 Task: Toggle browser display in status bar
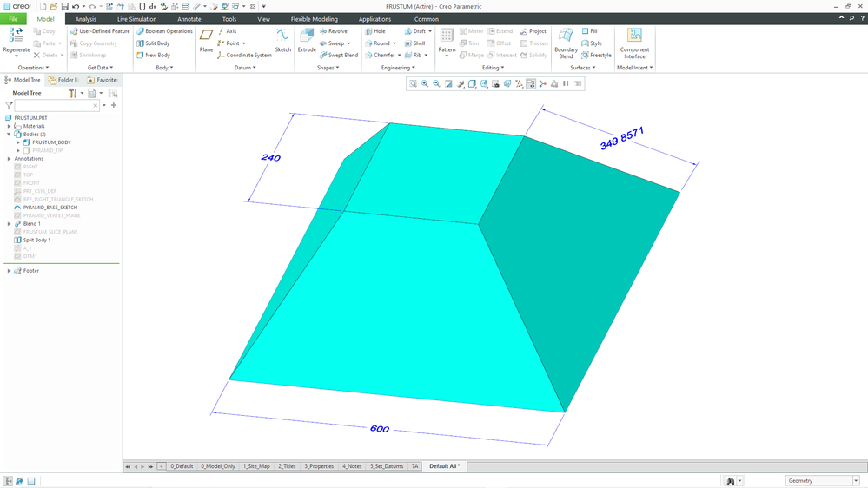pos(20,481)
